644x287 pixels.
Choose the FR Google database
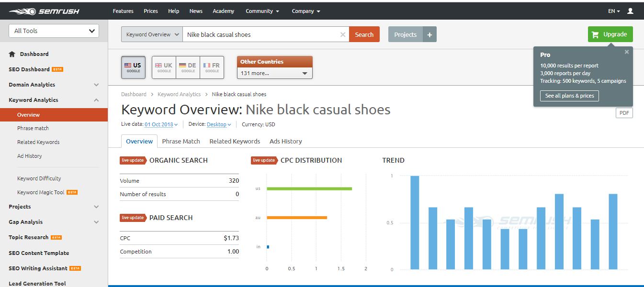coord(212,67)
